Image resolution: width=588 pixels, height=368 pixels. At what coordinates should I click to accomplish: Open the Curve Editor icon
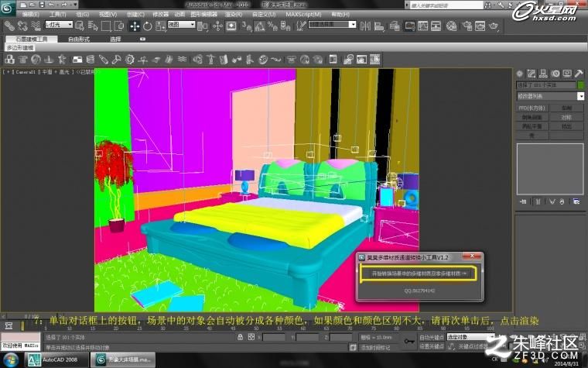[422, 26]
